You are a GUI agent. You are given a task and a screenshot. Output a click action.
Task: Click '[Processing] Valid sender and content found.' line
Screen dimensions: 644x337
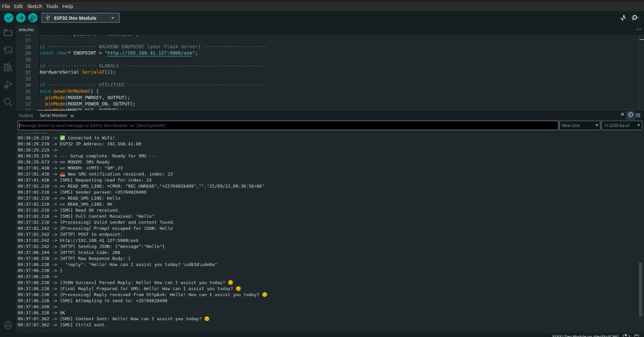click(96, 222)
